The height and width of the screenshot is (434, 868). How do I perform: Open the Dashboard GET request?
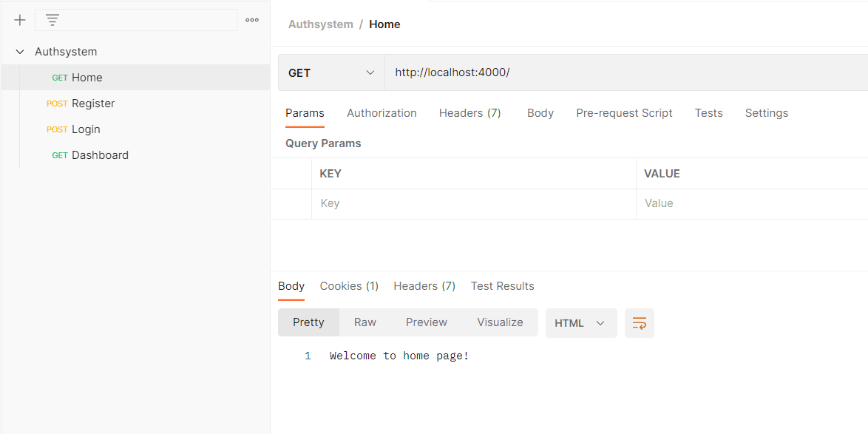(x=135, y=155)
